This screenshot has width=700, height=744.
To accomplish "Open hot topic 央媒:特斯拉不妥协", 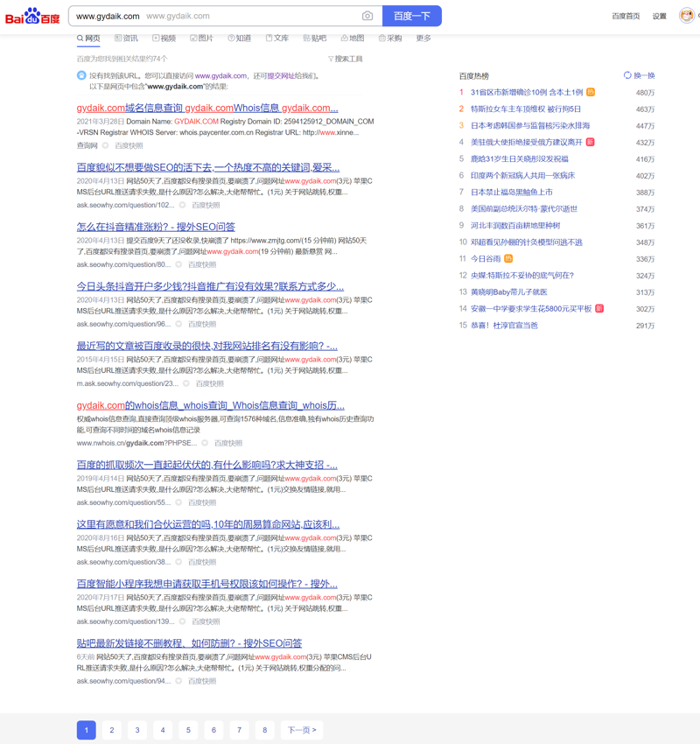I will [521, 275].
